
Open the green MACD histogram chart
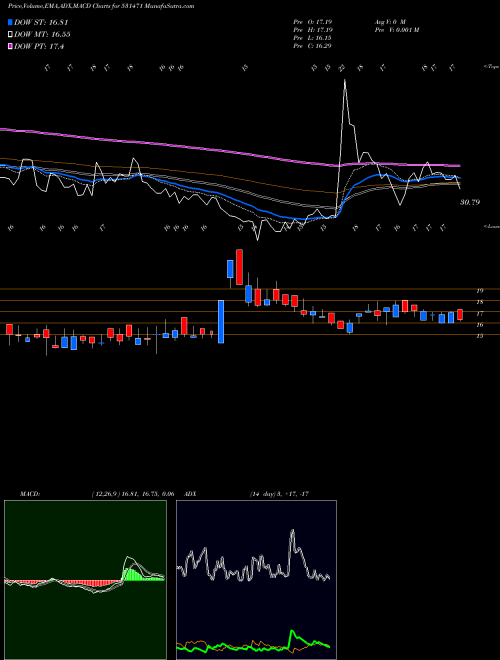pos(85,580)
